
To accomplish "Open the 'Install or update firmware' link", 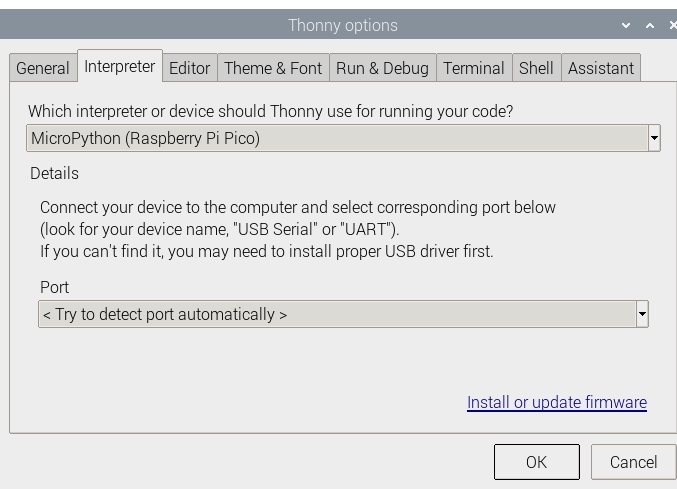I will (556, 402).
